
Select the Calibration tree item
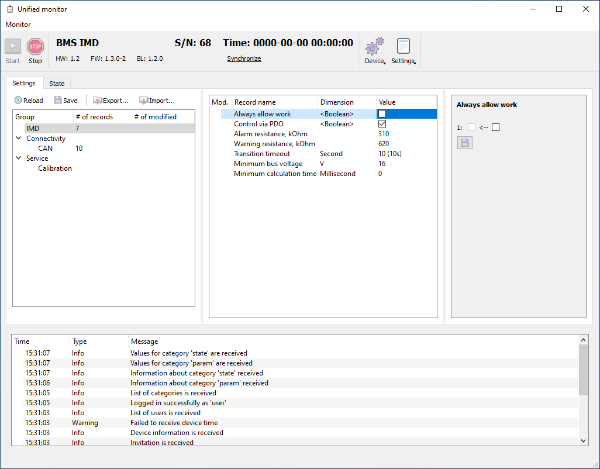coord(55,168)
